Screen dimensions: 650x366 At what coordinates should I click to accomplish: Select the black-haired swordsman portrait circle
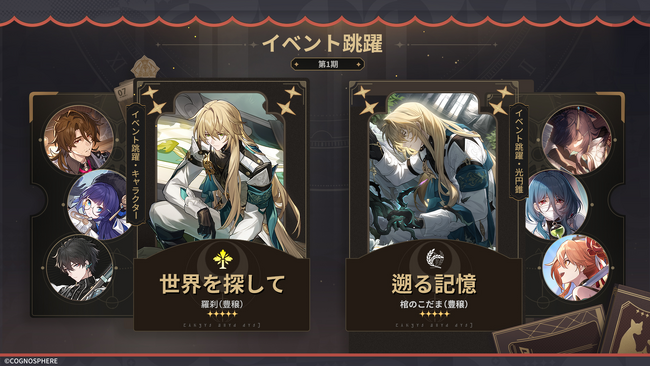coord(80,267)
